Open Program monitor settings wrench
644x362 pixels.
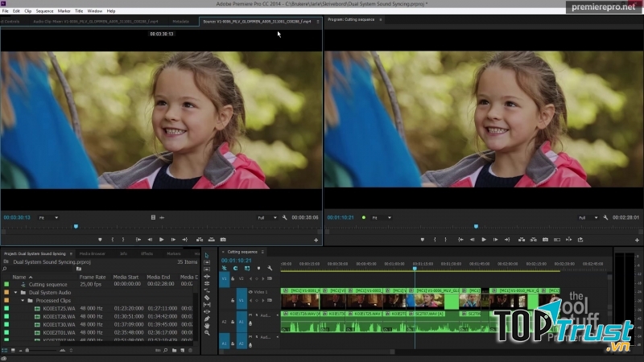tap(605, 217)
